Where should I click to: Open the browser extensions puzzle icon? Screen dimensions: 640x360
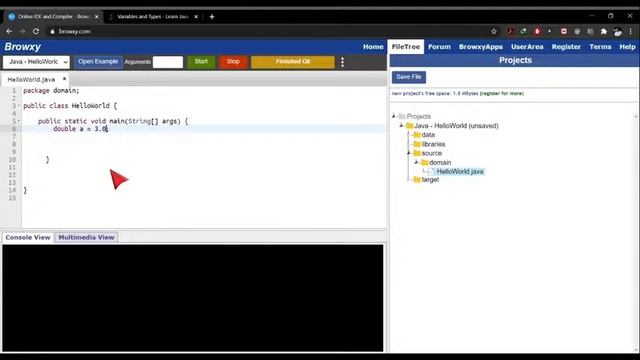point(604,31)
